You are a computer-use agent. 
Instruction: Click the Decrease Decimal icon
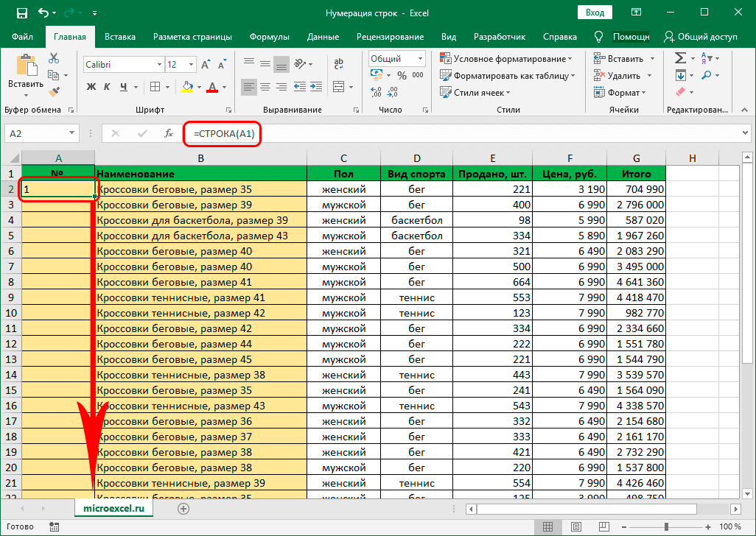pos(393,91)
